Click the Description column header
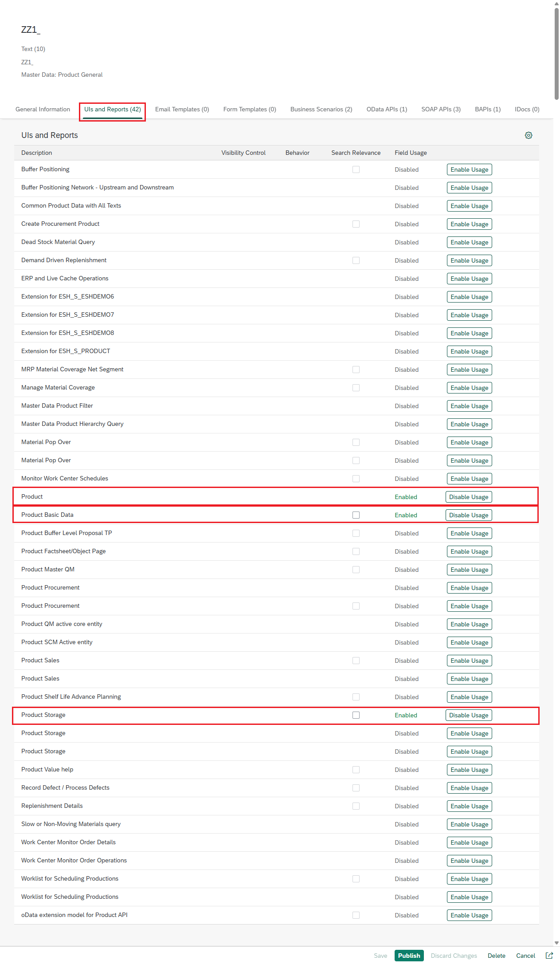Image resolution: width=560 pixels, height=964 pixels. (x=37, y=153)
